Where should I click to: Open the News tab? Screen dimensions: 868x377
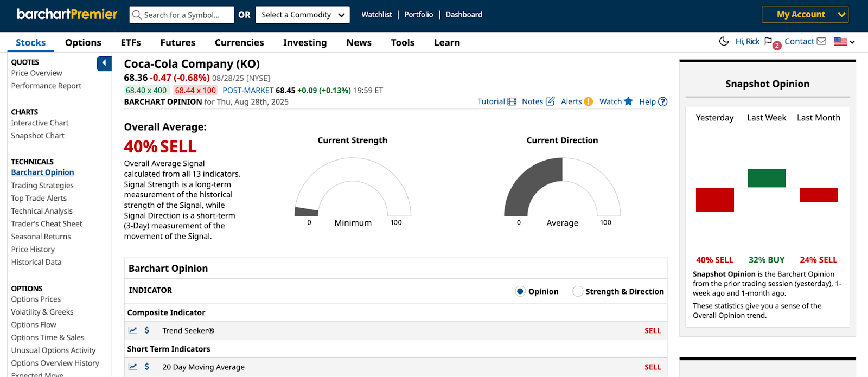point(359,42)
